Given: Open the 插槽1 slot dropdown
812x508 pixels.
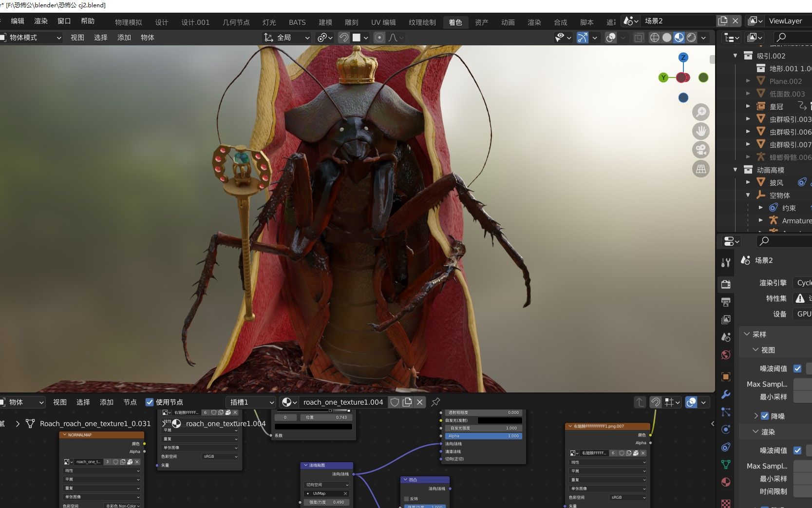Looking at the screenshot, I should (x=251, y=402).
